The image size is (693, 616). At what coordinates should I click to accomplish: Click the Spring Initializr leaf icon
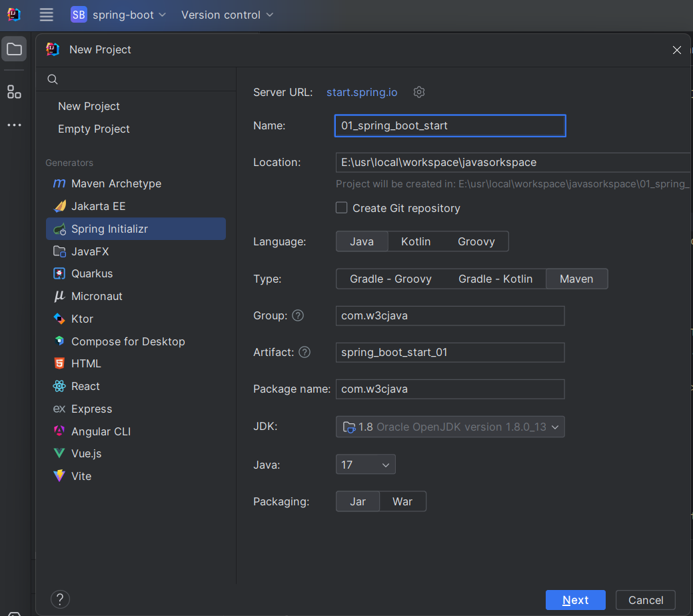[59, 229]
